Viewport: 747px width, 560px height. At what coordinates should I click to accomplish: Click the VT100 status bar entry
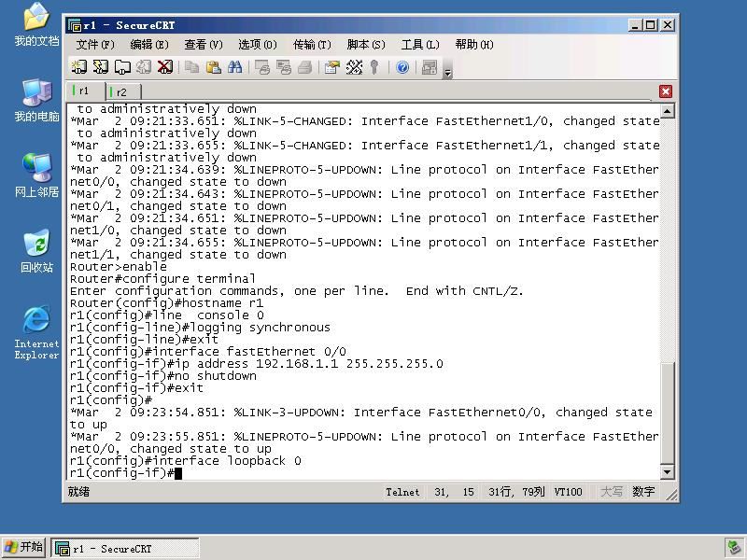568,492
